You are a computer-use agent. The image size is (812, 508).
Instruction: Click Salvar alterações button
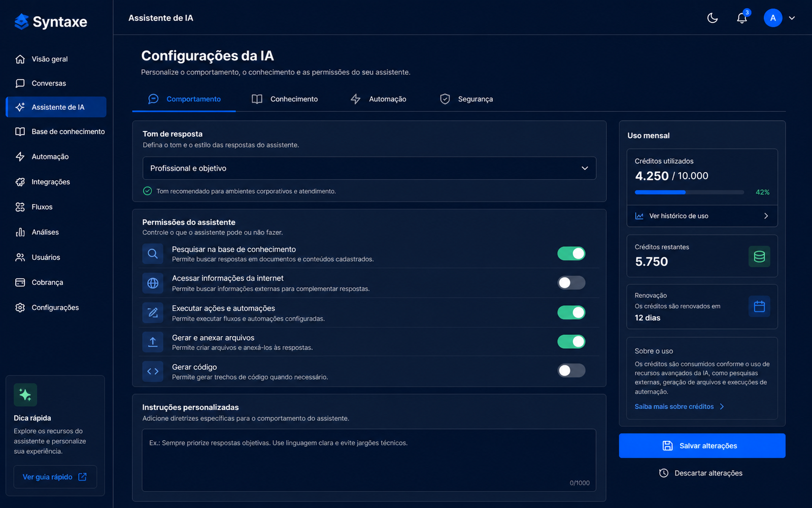(702, 446)
